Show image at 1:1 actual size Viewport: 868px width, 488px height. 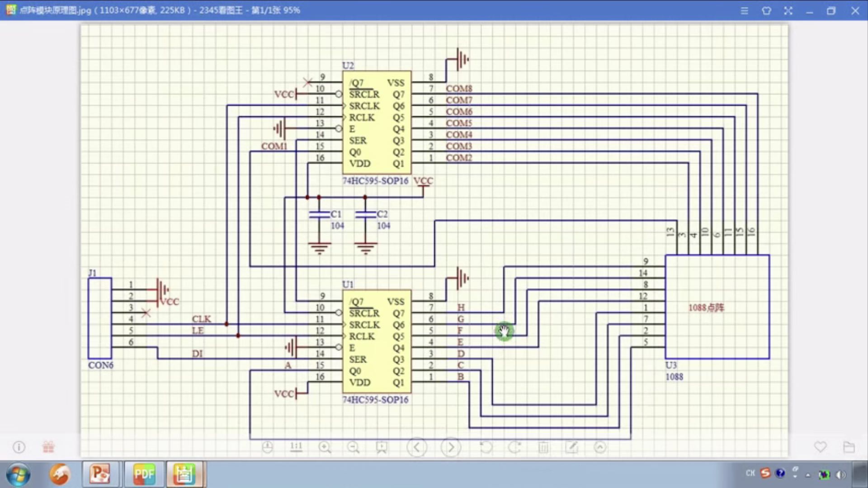[296, 447]
